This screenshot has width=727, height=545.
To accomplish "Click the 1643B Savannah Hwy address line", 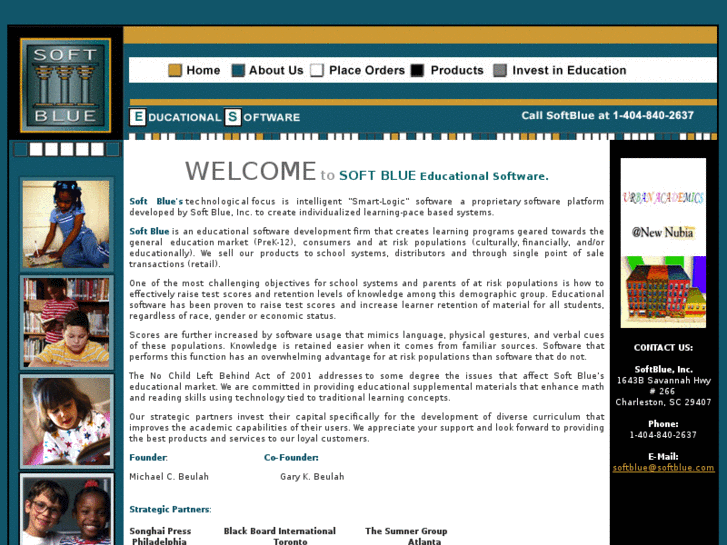I will tap(663, 380).
